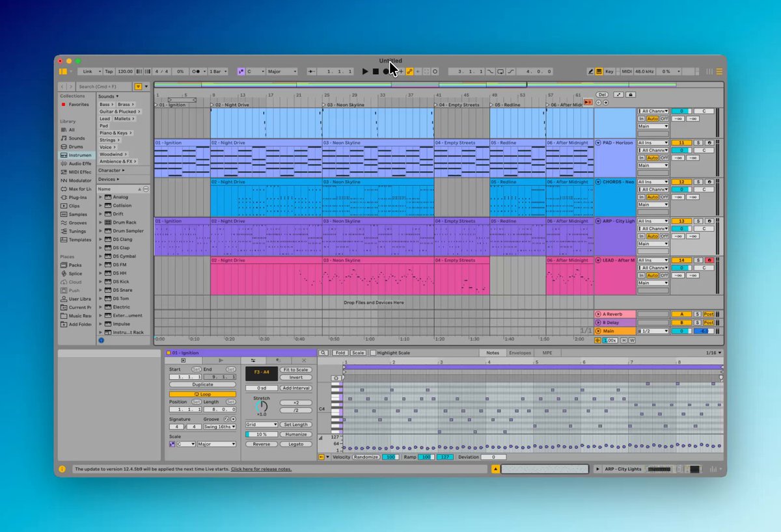Image resolution: width=781 pixels, height=532 pixels.
Task: Toggle track activator 13 on ARP track
Action: click(681, 221)
